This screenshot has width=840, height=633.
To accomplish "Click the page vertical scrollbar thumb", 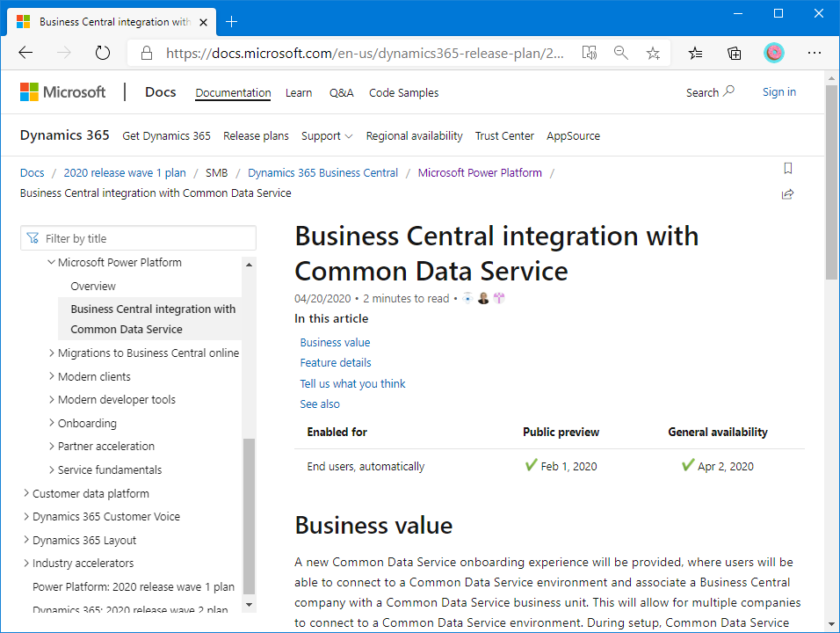I will click(831, 182).
